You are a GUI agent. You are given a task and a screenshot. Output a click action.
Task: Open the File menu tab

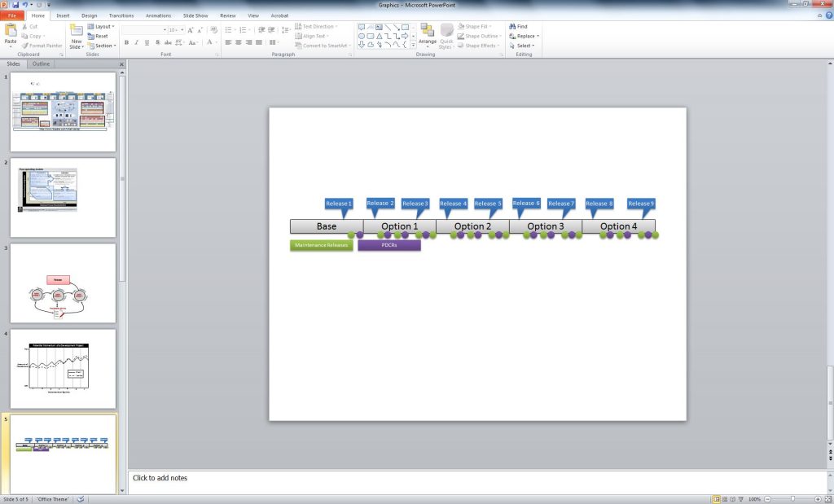[12, 15]
